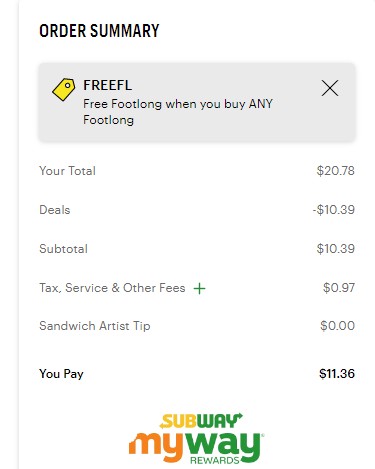Click the Free Footlong deal description

pos(178,112)
